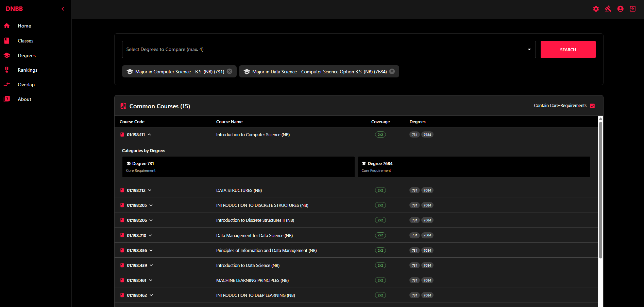
Task: Open Rankings page in sidebar
Action: click(28, 70)
